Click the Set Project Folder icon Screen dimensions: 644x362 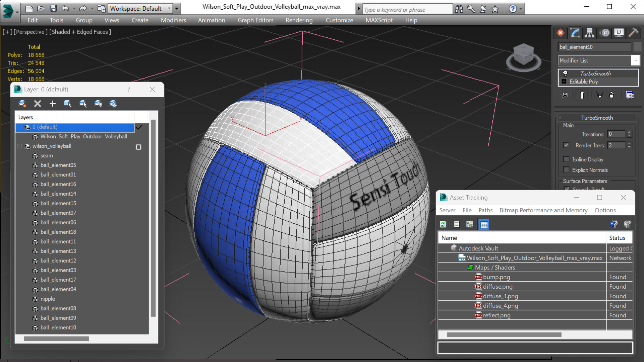[x=101, y=8]
